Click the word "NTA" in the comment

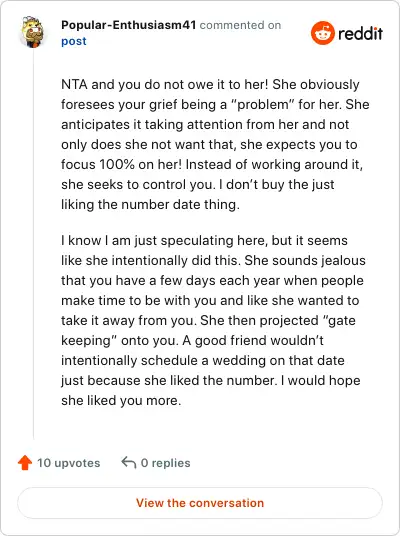point(74,84)
